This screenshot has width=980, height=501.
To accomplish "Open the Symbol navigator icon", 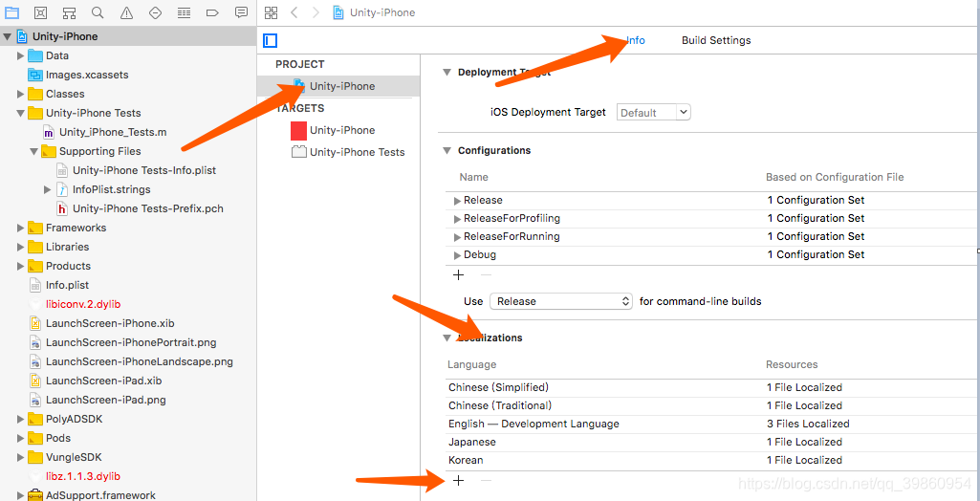I will (x=70, y=12).
